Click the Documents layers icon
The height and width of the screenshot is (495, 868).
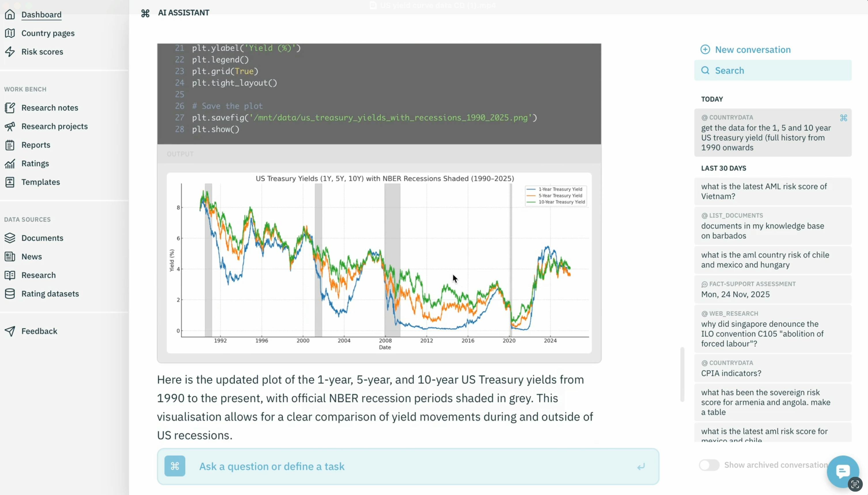click(x=10, y=238)
